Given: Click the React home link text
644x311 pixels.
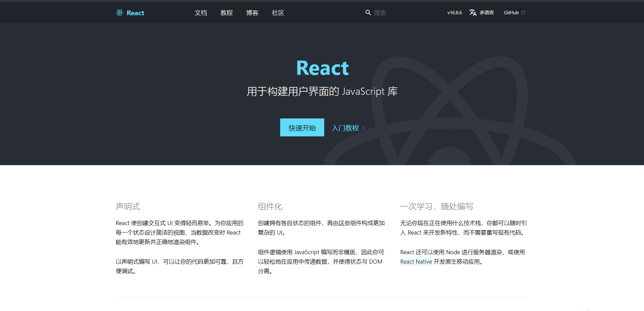Looking at the screenshot, I should point(136,13).
